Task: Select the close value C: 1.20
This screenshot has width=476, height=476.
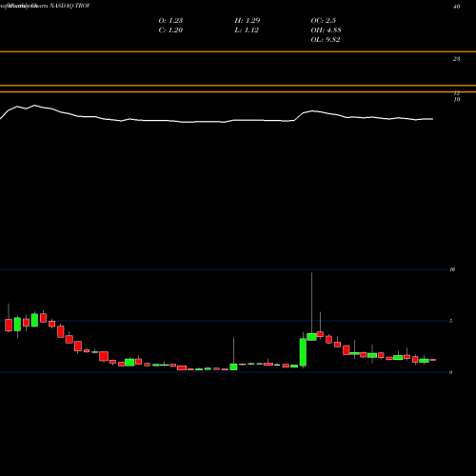Action: pyautogui.click(x=170, y=30)
